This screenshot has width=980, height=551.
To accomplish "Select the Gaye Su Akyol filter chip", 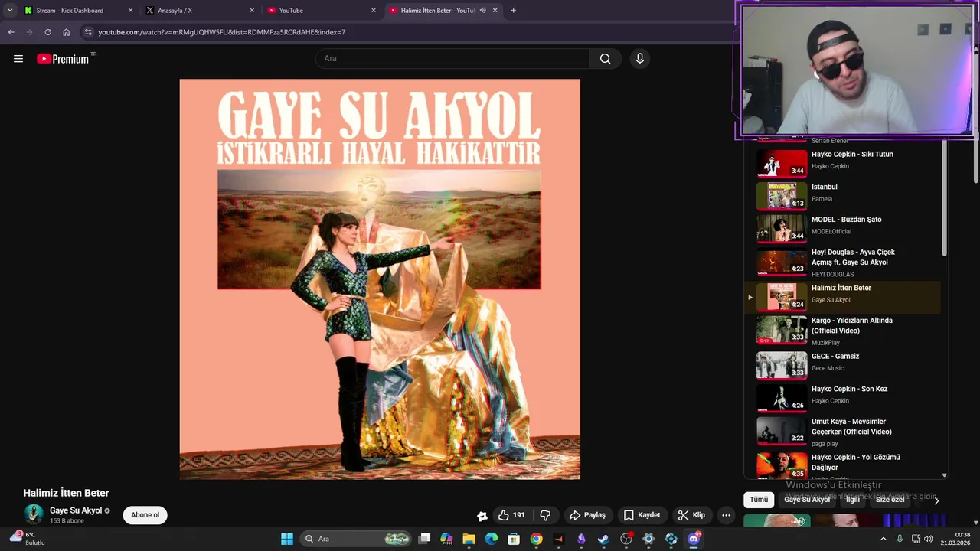I will 807,500.
